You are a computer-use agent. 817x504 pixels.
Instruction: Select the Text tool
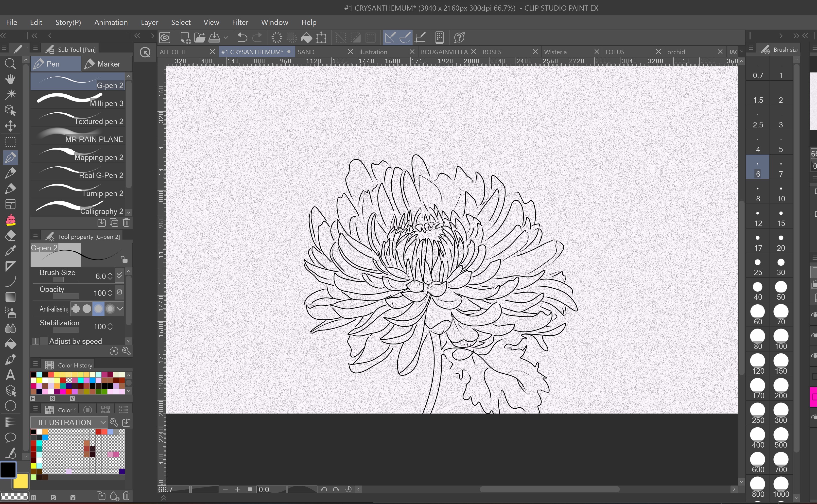tap(10, 375)
